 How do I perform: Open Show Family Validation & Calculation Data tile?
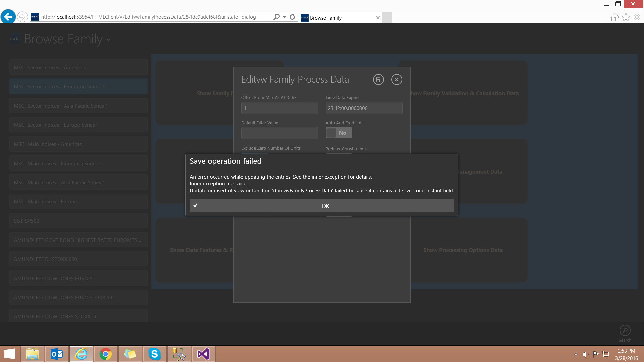[x=469, y=93]
